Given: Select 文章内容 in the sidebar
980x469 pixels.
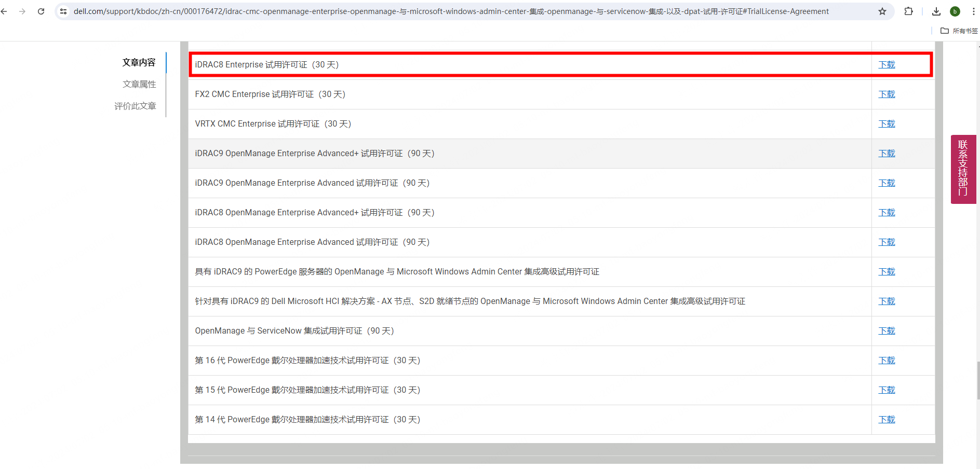Looking at the screenshot, I should coord(139,62).
